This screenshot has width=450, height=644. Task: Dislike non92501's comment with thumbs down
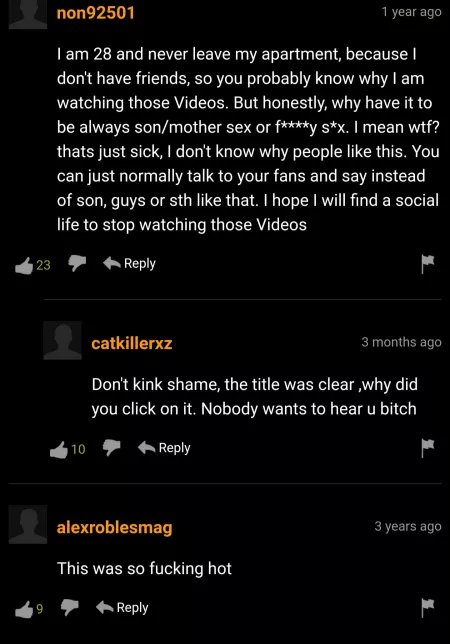point(77,263)
